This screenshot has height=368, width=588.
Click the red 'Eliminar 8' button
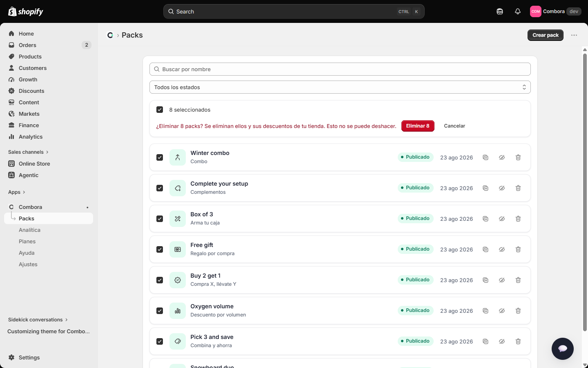coord(418,126)
